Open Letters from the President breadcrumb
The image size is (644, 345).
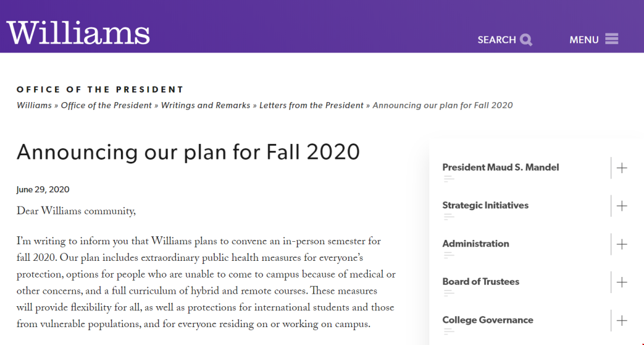tap(311, 105)
